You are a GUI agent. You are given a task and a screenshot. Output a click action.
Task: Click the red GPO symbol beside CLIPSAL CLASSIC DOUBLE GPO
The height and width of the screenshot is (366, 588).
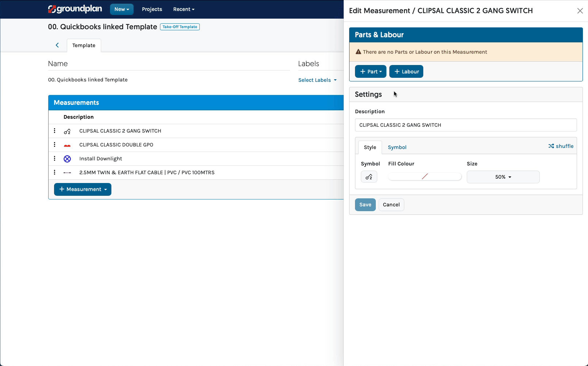click(67, 145)
